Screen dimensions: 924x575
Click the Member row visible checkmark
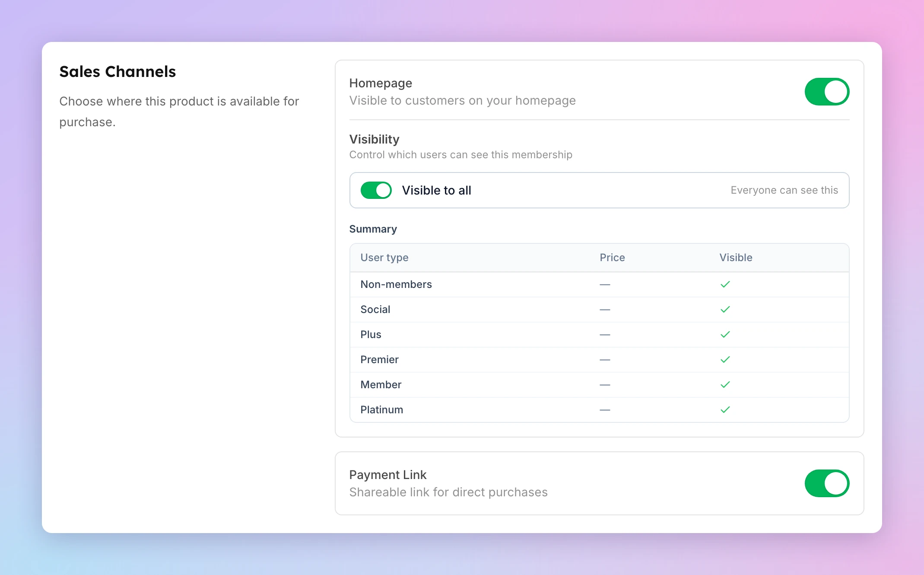click(725, 384)
